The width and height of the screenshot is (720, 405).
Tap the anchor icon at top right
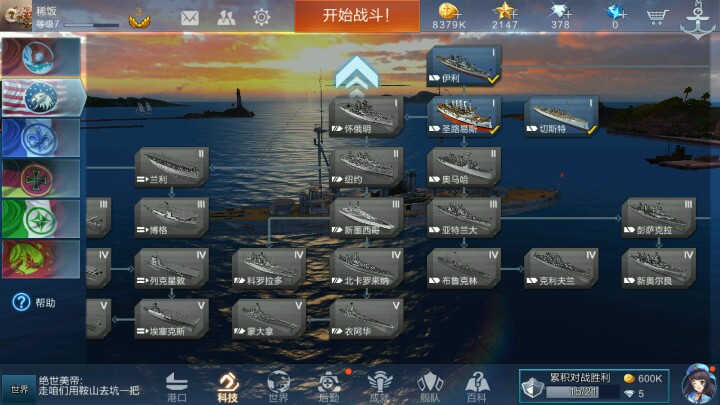tap(698, 20)
